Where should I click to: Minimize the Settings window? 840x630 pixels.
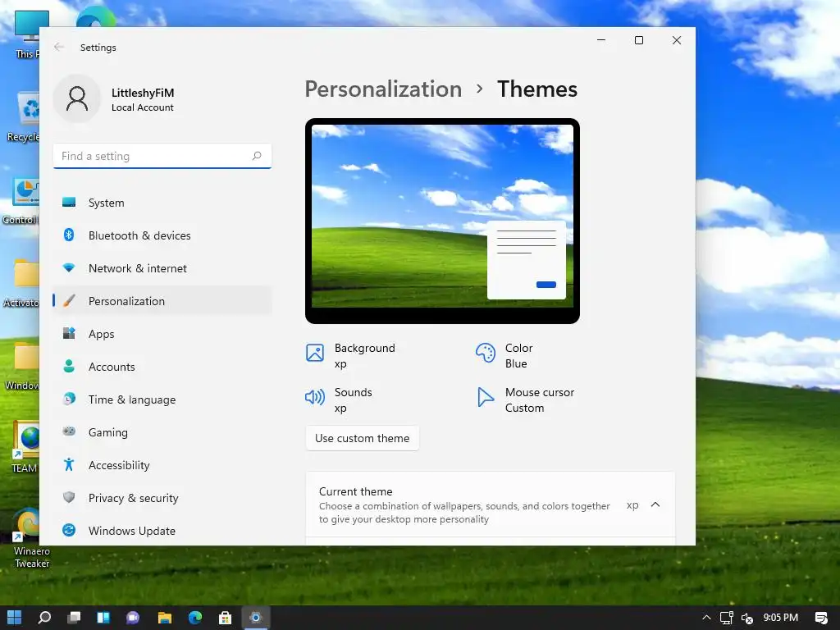tap(601, 40)
